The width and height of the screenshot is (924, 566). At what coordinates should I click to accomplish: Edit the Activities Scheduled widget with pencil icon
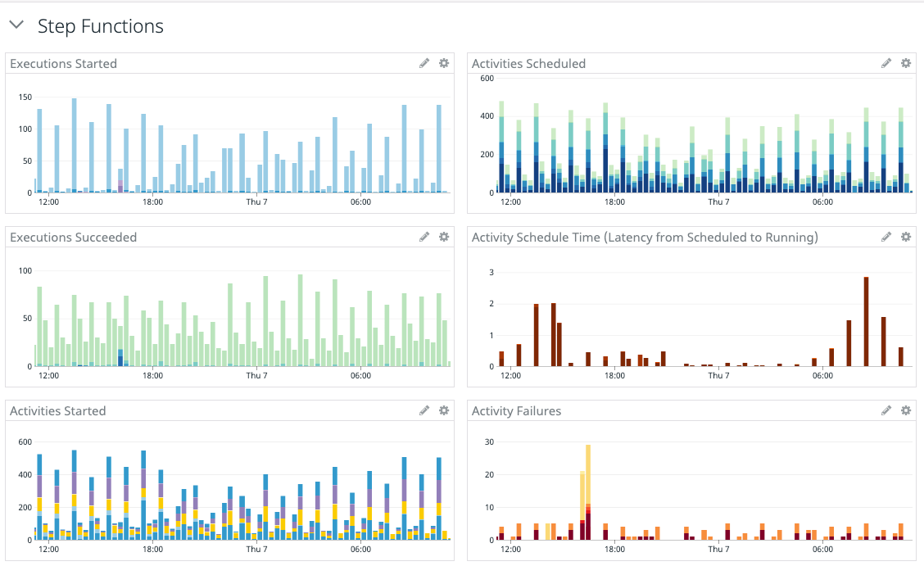pyautogui.click(x=886, y=63)
